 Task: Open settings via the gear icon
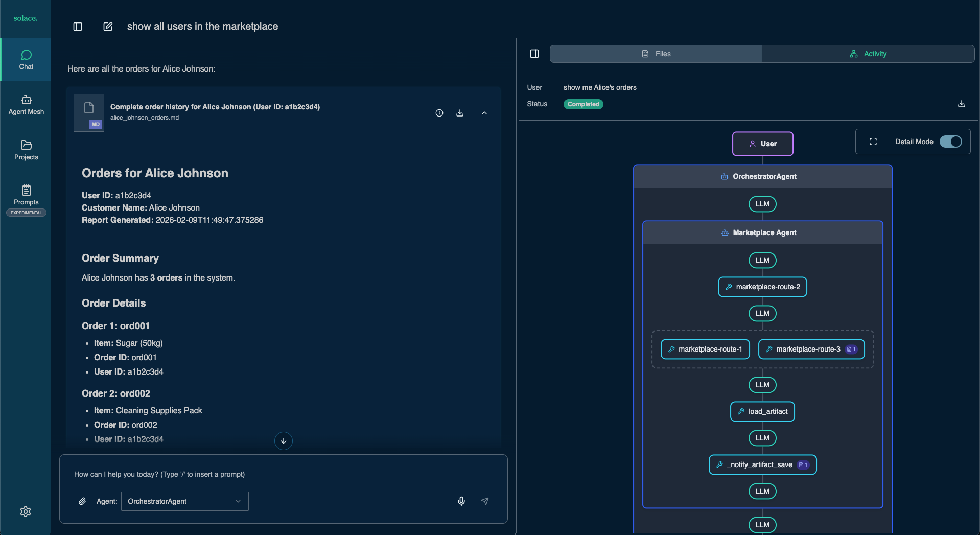26,511
